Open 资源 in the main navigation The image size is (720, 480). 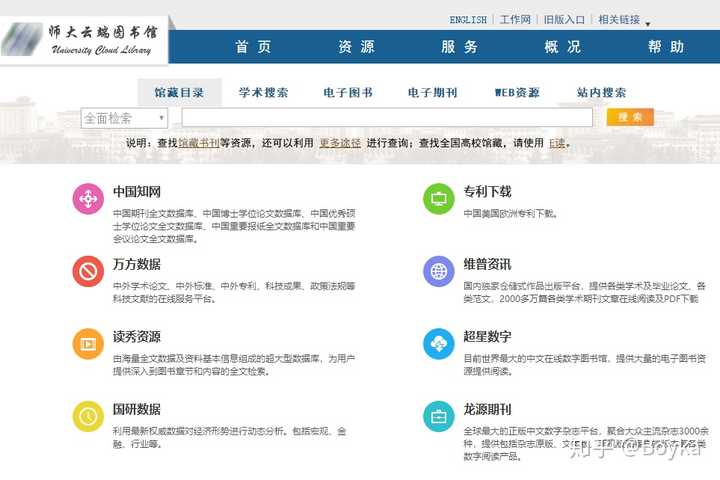pos(356,47)
